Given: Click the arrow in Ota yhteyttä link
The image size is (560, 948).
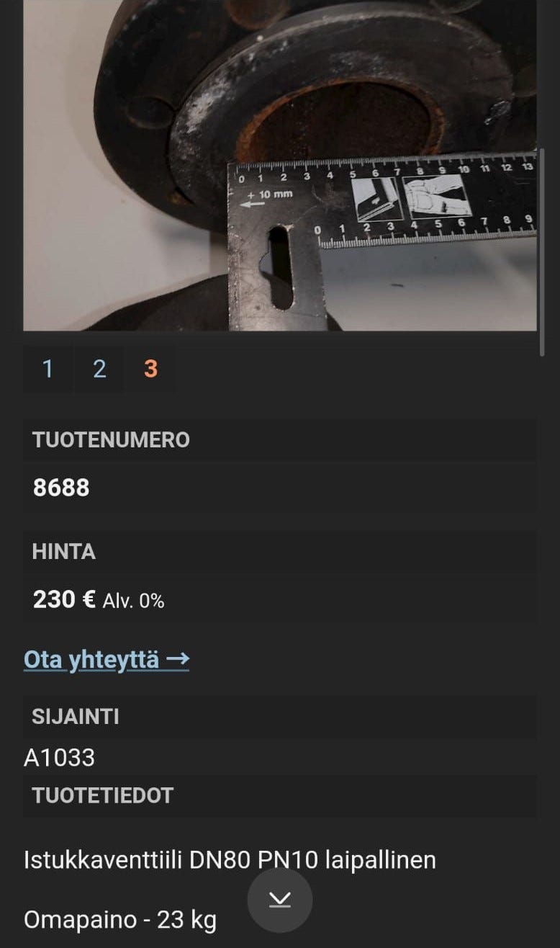Looking at the screenshot, I should [178, 658].
